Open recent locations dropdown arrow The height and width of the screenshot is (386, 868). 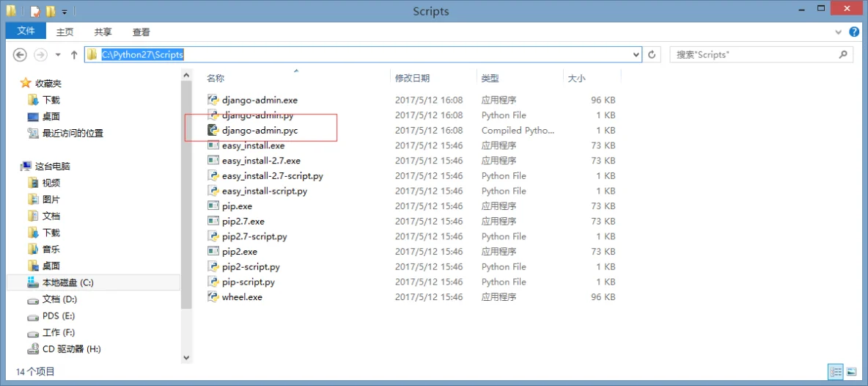click(58, 55)
